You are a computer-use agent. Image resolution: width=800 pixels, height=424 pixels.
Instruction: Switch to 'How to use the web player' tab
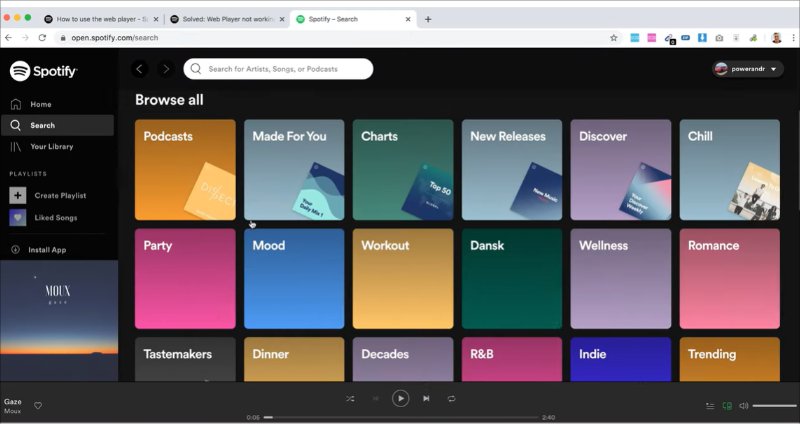point(102,19)
